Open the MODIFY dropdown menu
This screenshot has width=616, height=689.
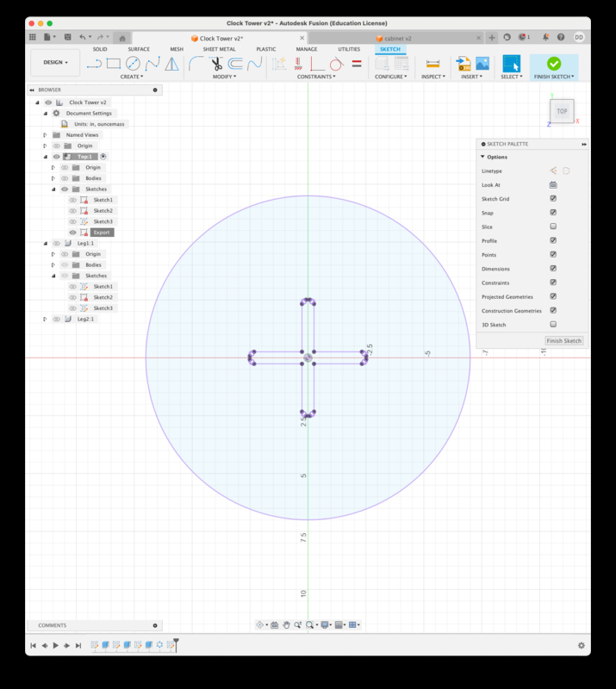224,77
